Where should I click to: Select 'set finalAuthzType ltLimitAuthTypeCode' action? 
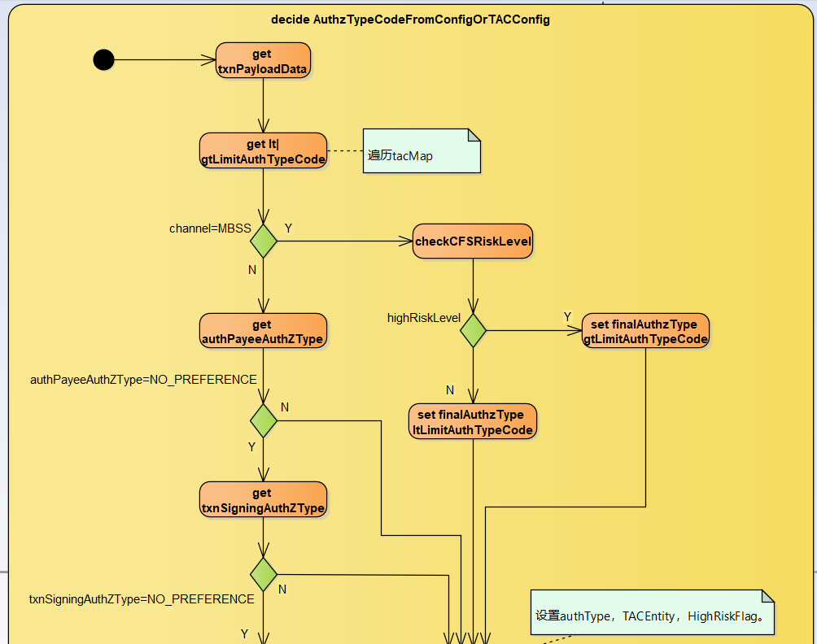tap(473, 421)
